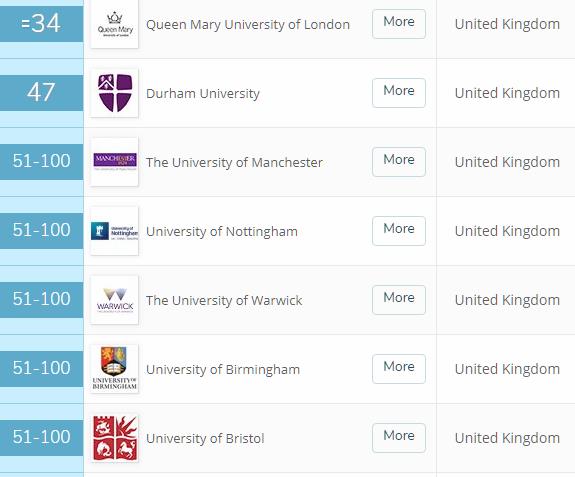This screenshot has height=477, width=575.
Task: Click More next to University of Warwick
Action: [399, 300]
